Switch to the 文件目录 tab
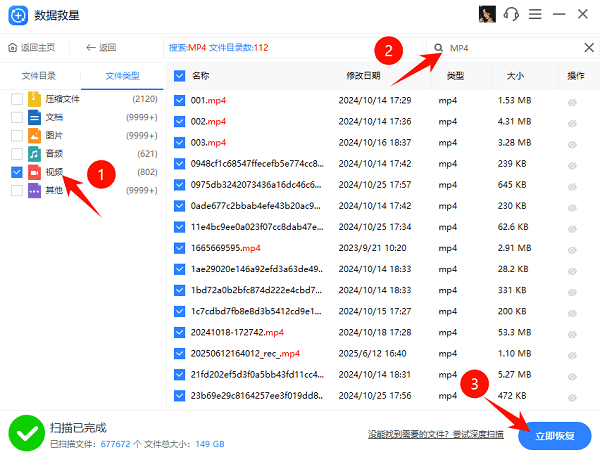 [39, 75]
